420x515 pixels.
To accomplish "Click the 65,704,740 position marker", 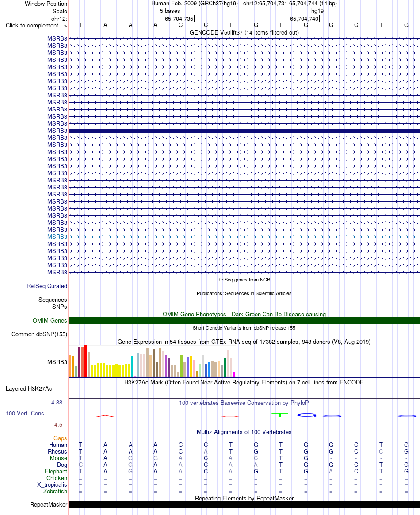I will pyautogui.click(x=304, y=19).
